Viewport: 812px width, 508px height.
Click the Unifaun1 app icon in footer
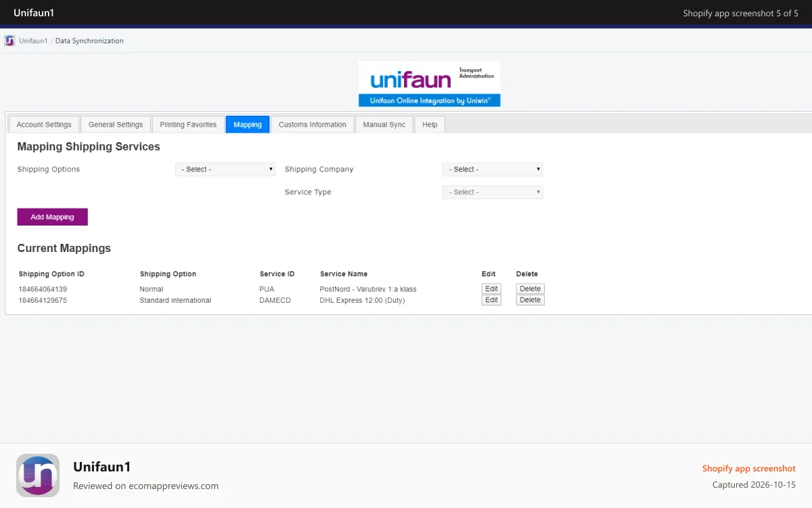coord(38,475)
